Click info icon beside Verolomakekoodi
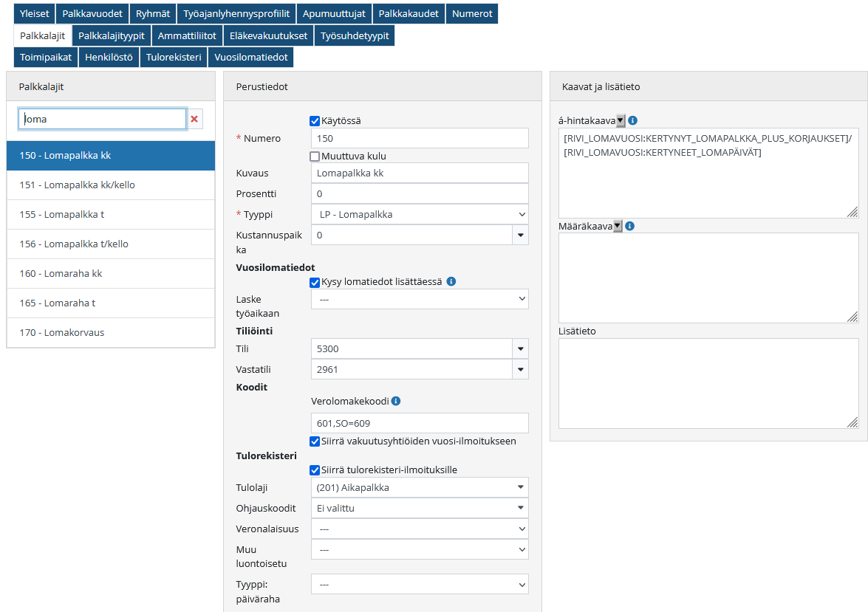 [396, 401]
